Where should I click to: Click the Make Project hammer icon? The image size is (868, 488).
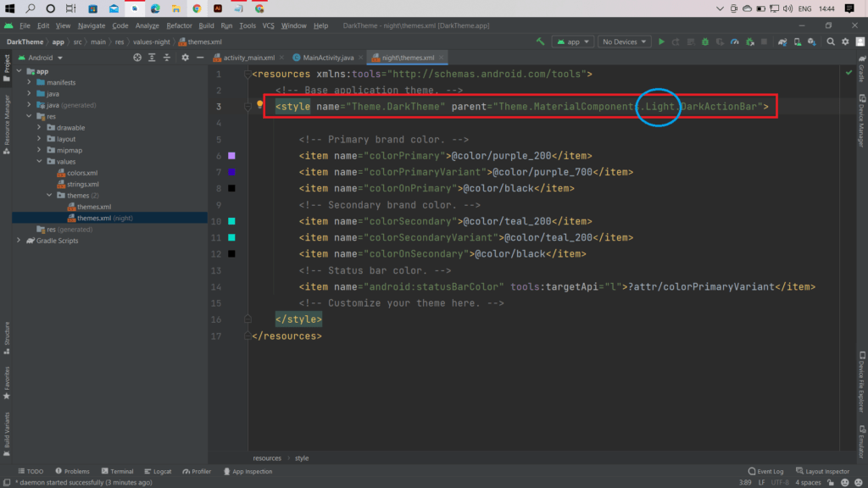coord(540,42)
